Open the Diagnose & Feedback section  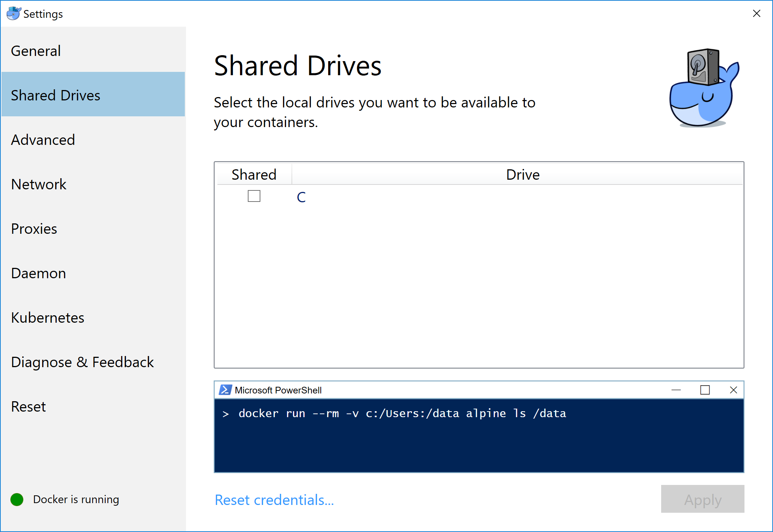(x=82, y=362)
